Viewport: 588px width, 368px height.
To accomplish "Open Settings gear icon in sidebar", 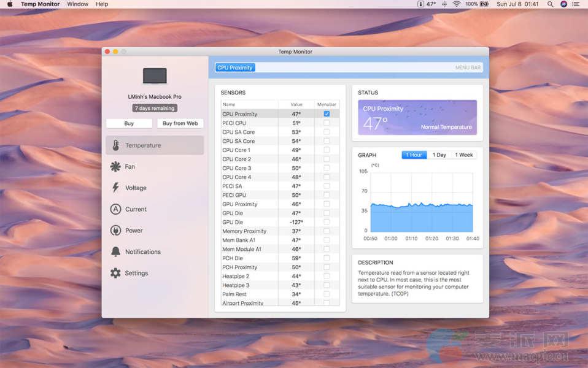I will coord(115,273).
